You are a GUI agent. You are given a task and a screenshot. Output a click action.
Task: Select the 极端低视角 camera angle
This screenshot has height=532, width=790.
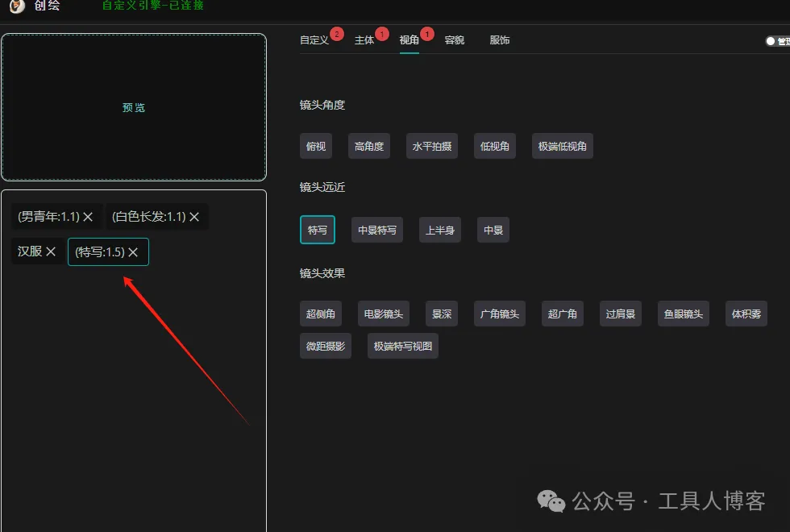click(x=562, y=146)
